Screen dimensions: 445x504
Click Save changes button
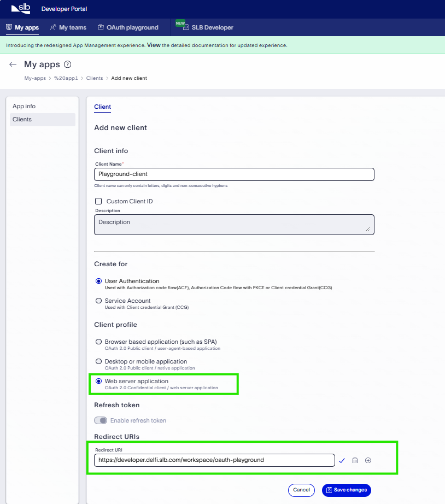(346, 490)
